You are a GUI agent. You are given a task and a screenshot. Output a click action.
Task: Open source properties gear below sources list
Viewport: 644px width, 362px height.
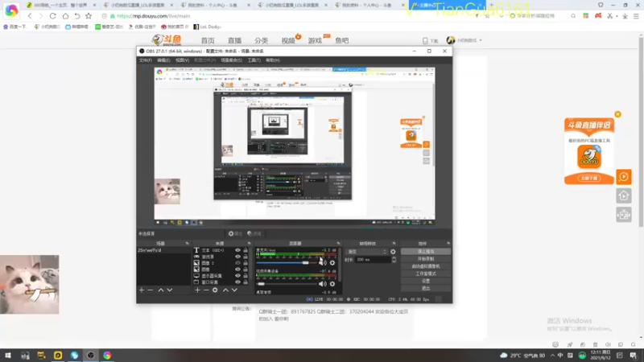215,290
